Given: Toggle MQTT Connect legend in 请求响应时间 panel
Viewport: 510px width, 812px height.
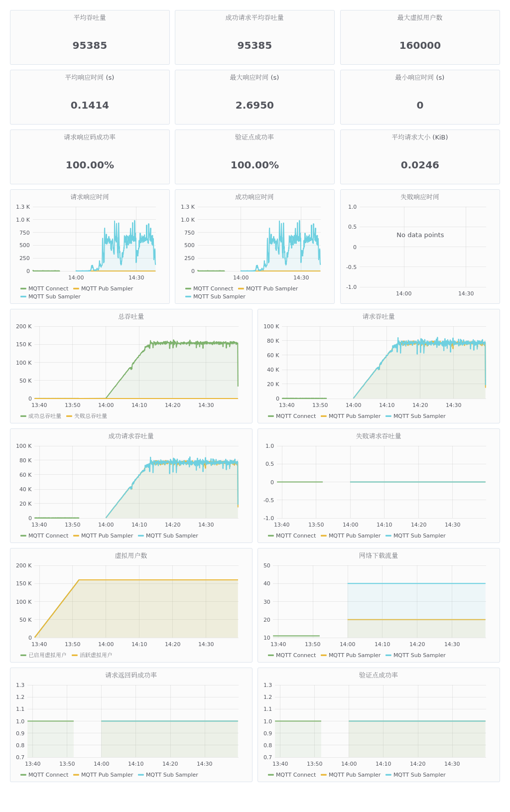Looking at the screenshot, I should click(48, 288).
